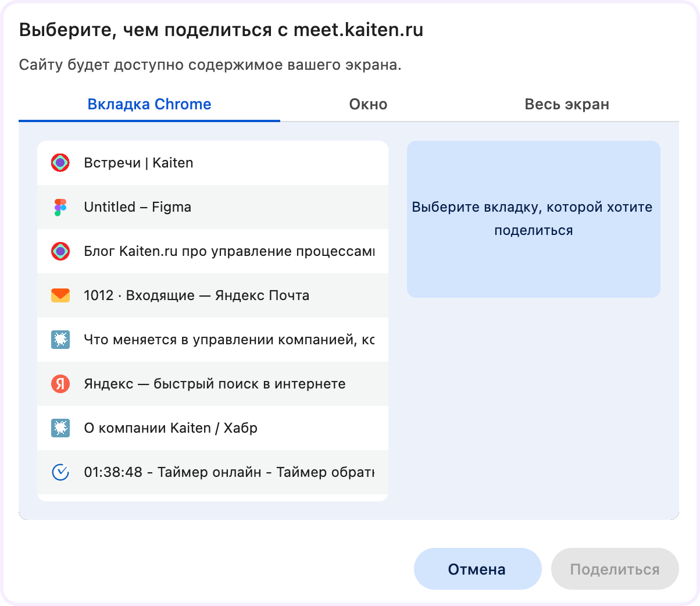Select the Untitled – Figma tab row
The width and height of the screenshot is (700, 606).
213,207
